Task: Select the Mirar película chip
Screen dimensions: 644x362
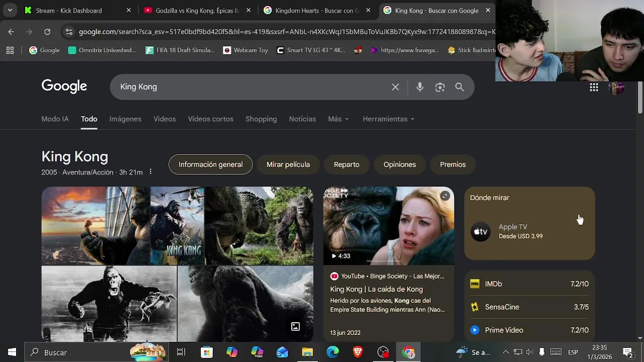Action: click(288, 164)
